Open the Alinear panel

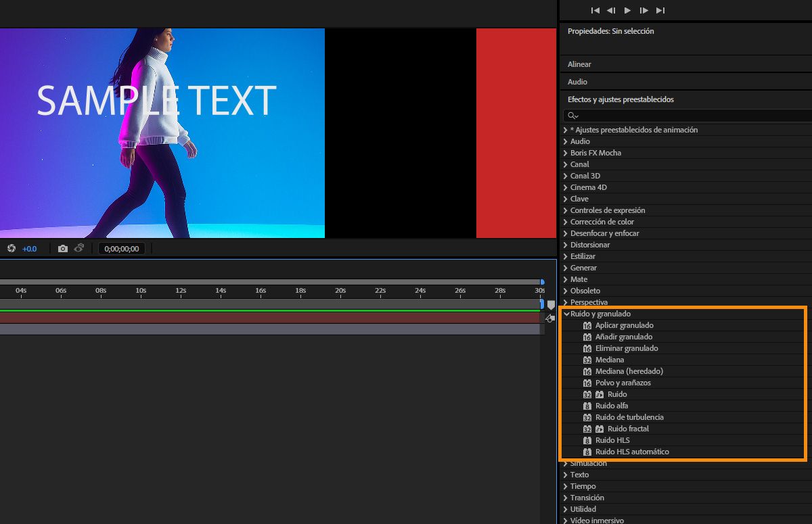click(579, 64)
